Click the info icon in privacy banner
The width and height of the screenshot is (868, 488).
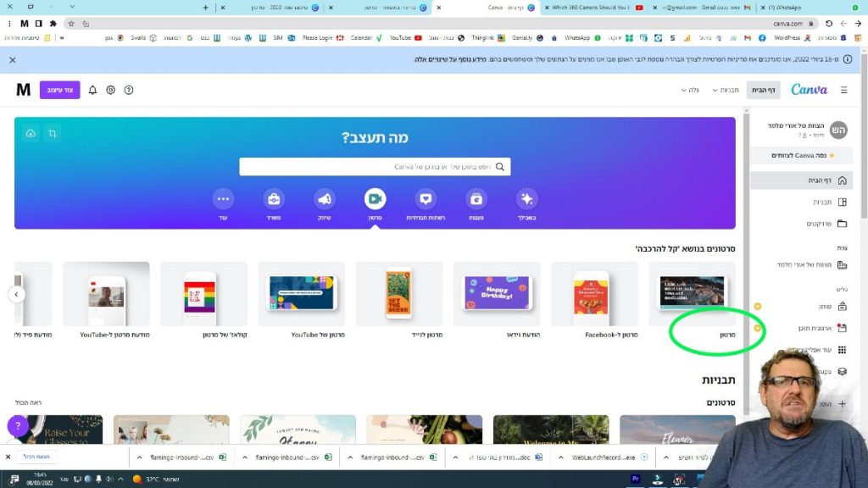(x=848, y=59)
